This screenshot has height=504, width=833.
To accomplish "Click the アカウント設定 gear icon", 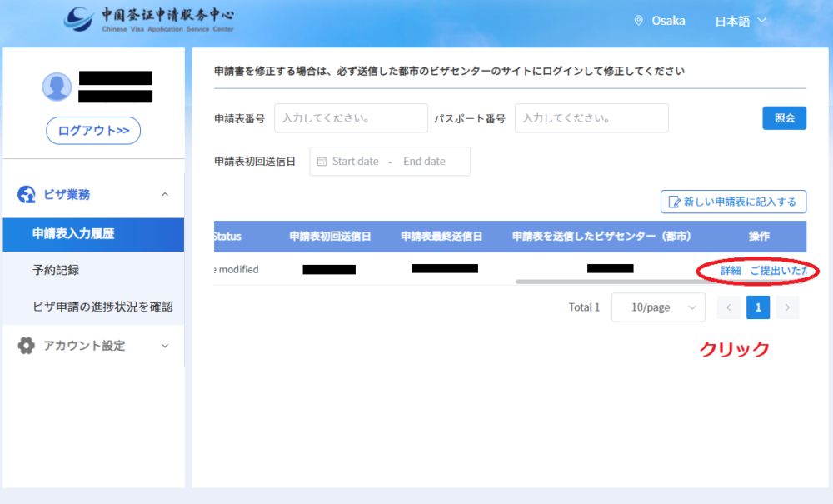I will (27, 346).
